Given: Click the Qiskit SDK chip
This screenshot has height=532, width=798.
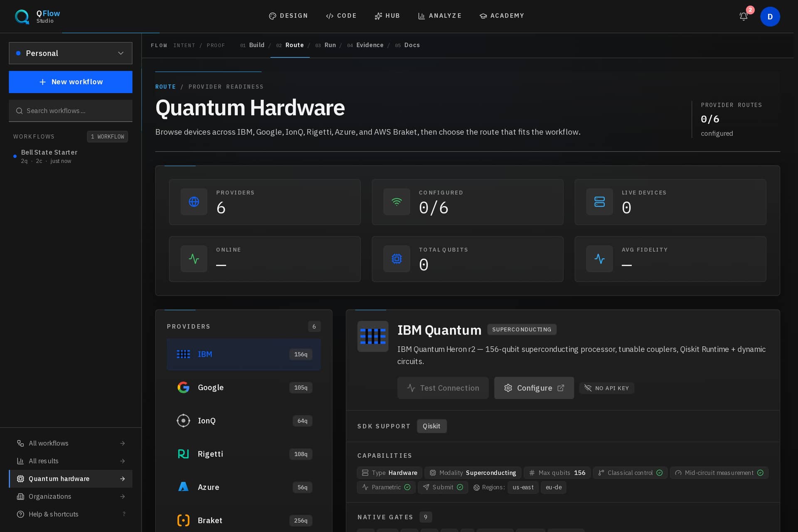Looking at the screenshot, I should pos(431,426).
